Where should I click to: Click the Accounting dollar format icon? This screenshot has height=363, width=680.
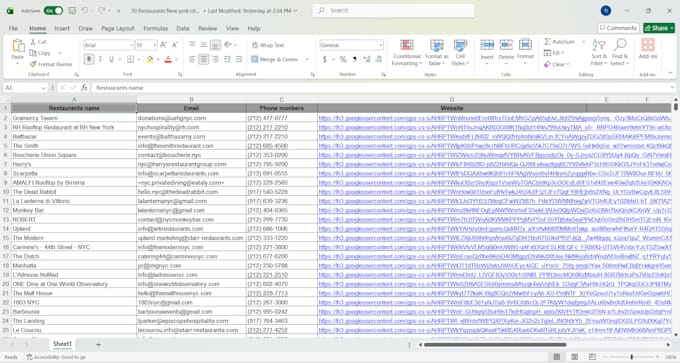324,59
